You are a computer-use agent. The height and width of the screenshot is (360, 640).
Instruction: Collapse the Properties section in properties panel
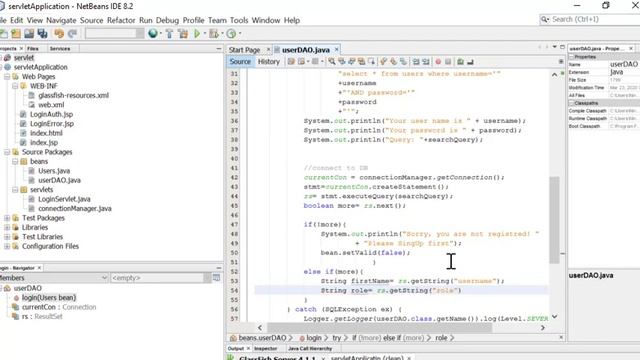[x=572, y=57]
